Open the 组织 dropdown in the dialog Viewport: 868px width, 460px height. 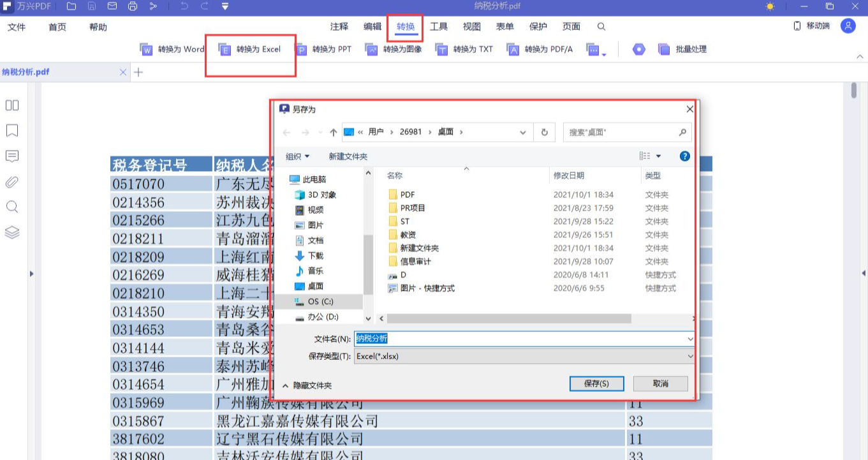[297, 156]
